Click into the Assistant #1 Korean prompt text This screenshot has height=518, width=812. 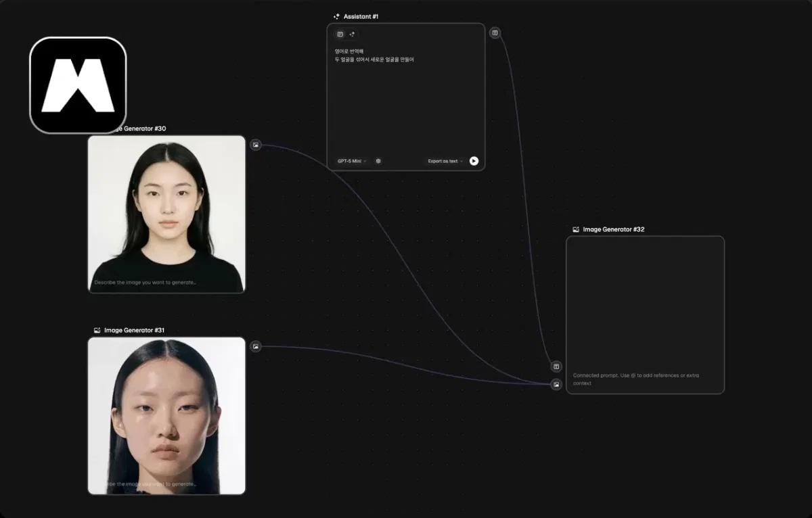[374, 55]
